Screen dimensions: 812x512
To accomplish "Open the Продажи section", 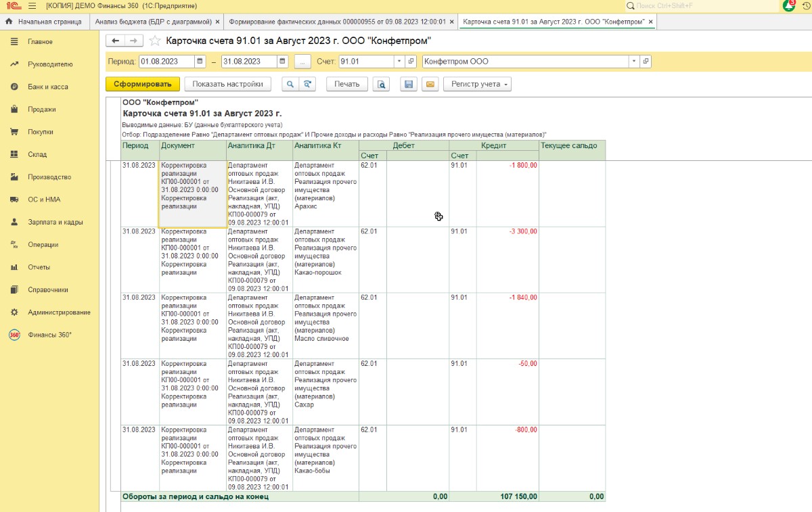I will 41,110.
